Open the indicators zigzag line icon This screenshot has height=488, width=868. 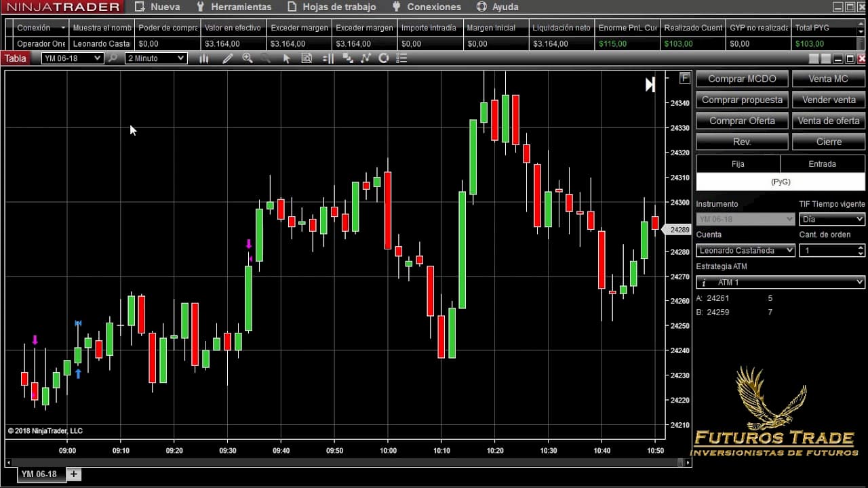pos(366,58)
